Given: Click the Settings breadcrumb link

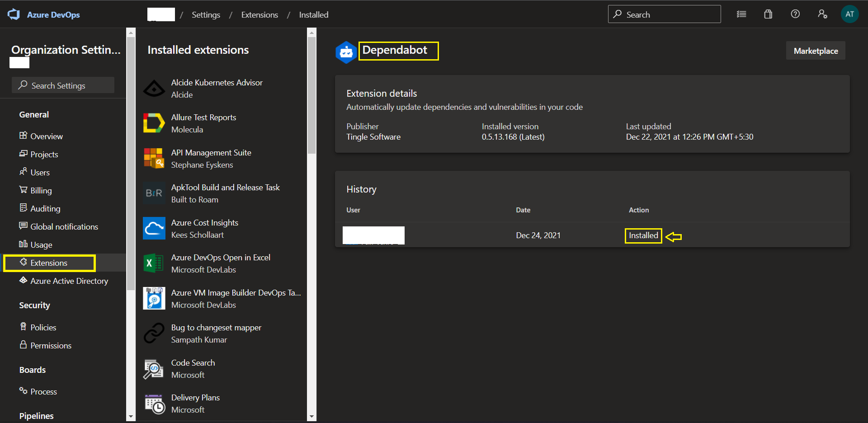Looking at the screenshot, I should (206, 15).
